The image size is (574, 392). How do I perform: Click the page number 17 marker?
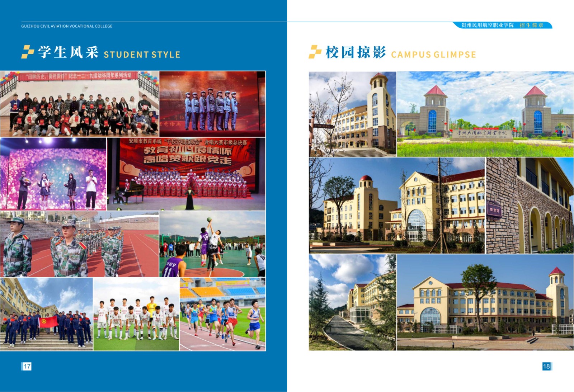pyautogui.click(x=27, y=366)
